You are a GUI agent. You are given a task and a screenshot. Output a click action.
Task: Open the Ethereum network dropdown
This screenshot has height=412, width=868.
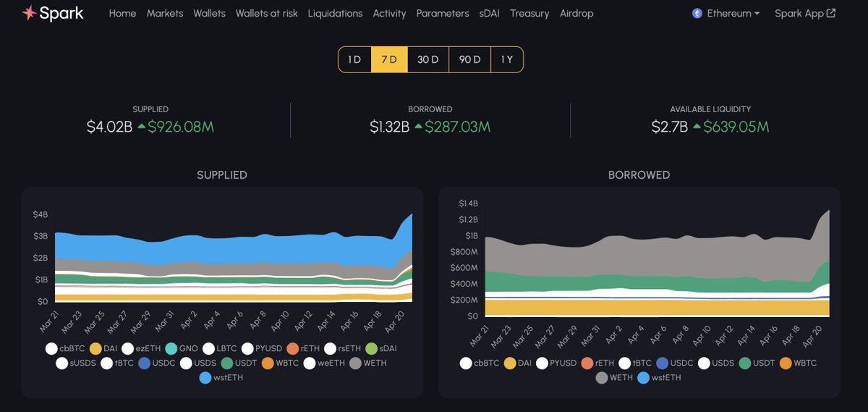click(x=726, y=13)
